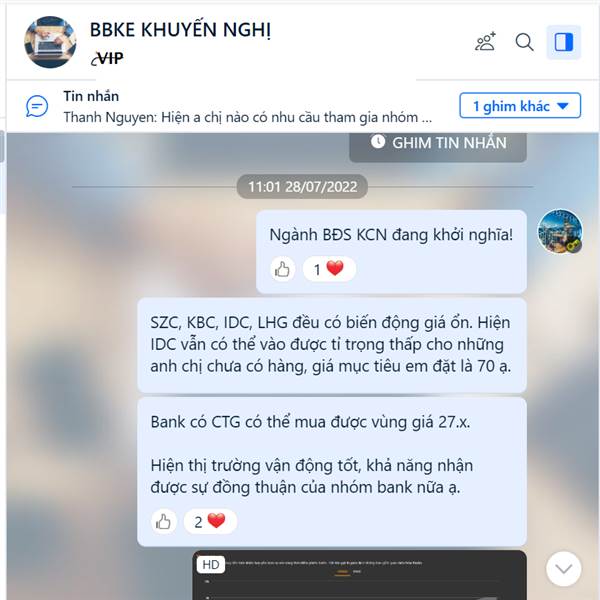This screenshot has height=600, width=600.
Task: Expand the '1 ghim khác' dropdown
Action: tap(520, 106)
